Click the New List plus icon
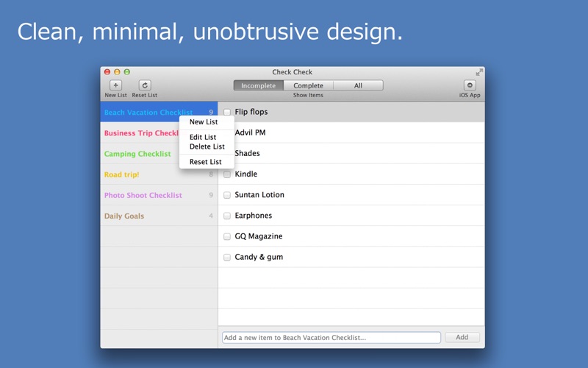 pos(115,85)
